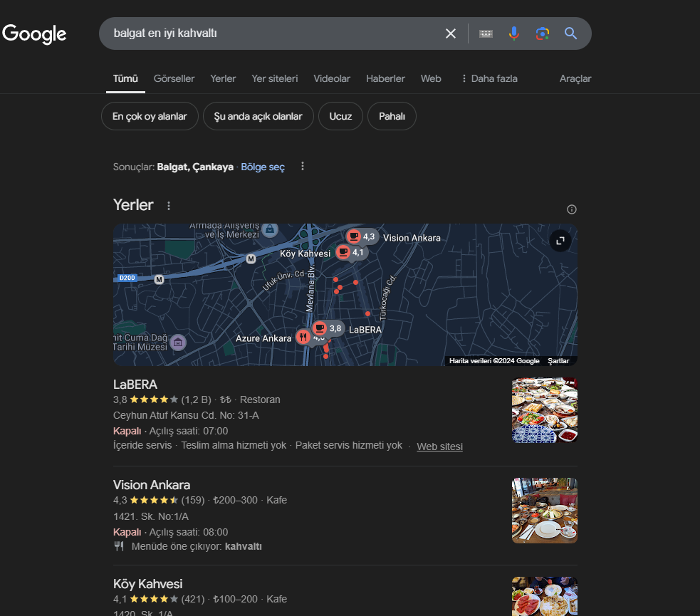Click the 1421. Sk. No:1/A address
The image size is (700, 616).
151,516
